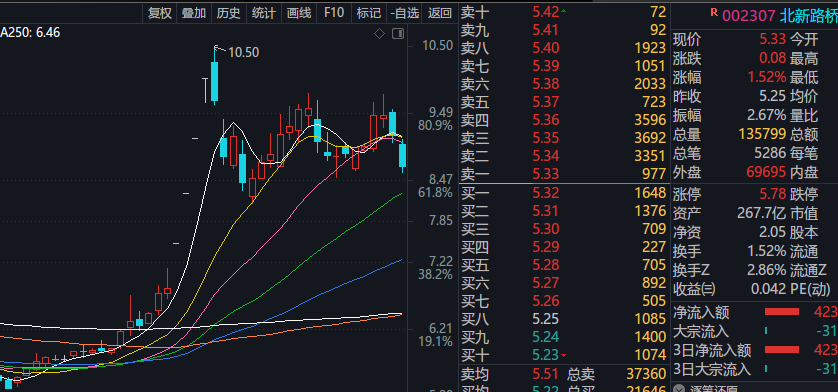Select the 卖四 price 5.36
Screen dimensions: 838x392
pos(546,120)
